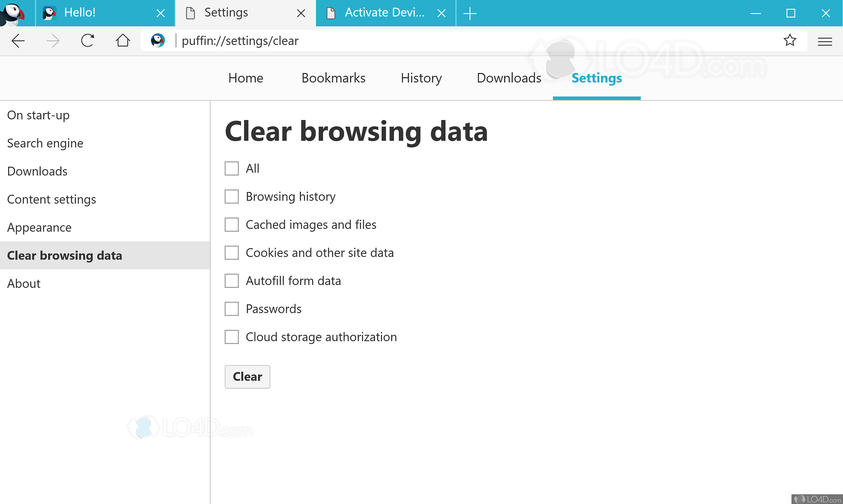Image resolution: width=843 pixels, height=504 pixels.
Task: Check Cookies and other site data
Action: click(231, 253)
